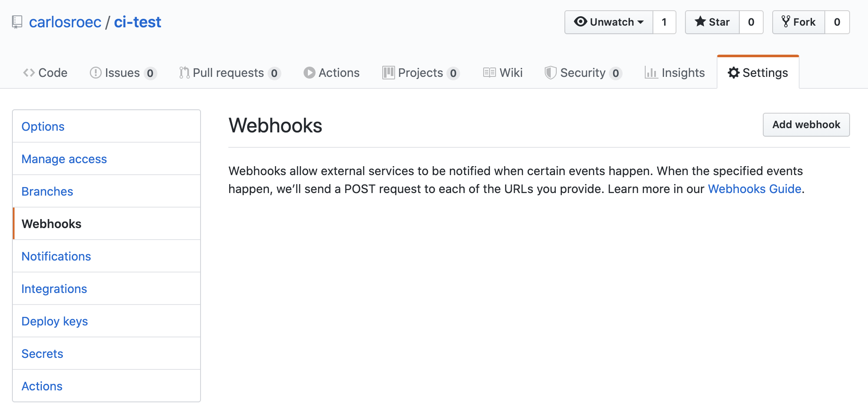View the Security tab
This screenshot has width=868, height=410.
(x=584, y=73)
